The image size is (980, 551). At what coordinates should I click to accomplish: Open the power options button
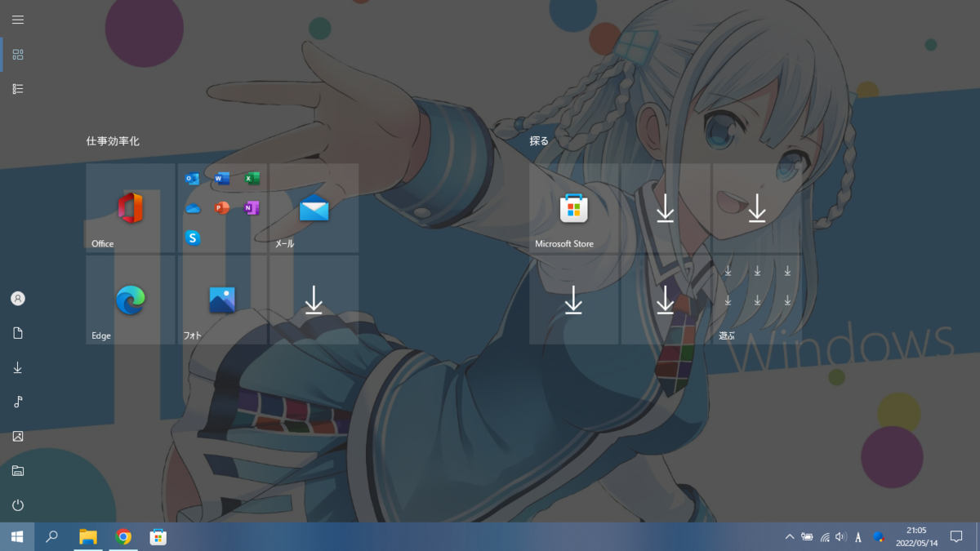tap(18, 504)
